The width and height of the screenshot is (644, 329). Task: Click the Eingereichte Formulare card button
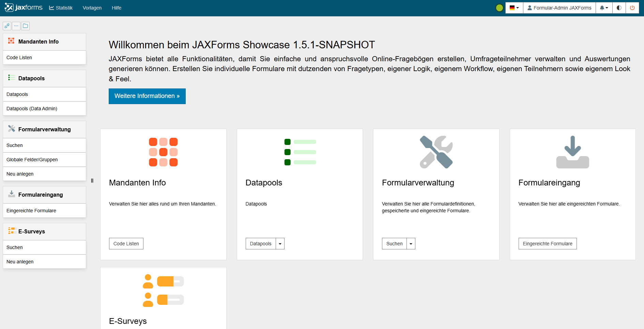(x=548, y=244)
